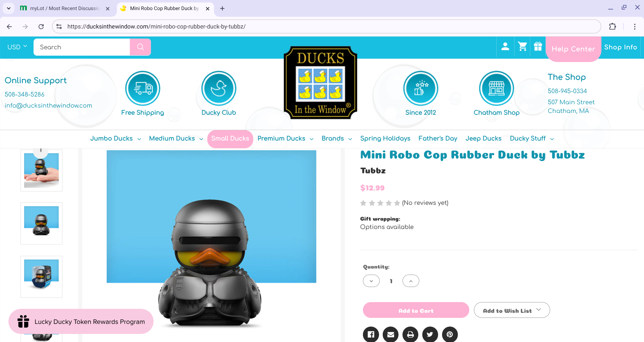Open Chrome three-dot menu
The width and height of the screenshot is (644, 342).
point(635,26)
